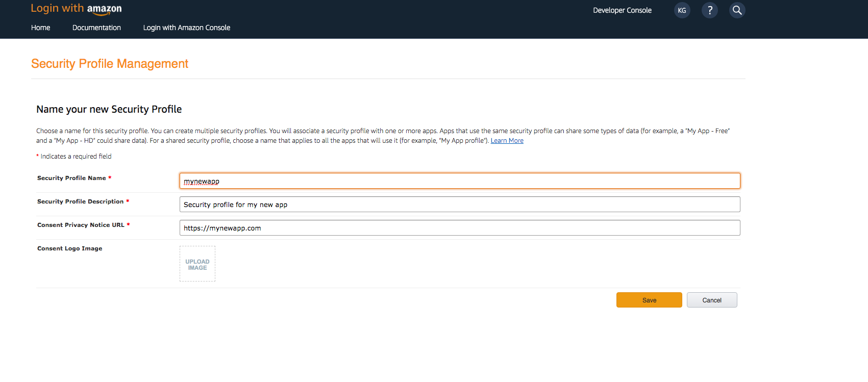Cancel the security profile creation
Viewport: 868px width, 382px height.
coord(712,300)
